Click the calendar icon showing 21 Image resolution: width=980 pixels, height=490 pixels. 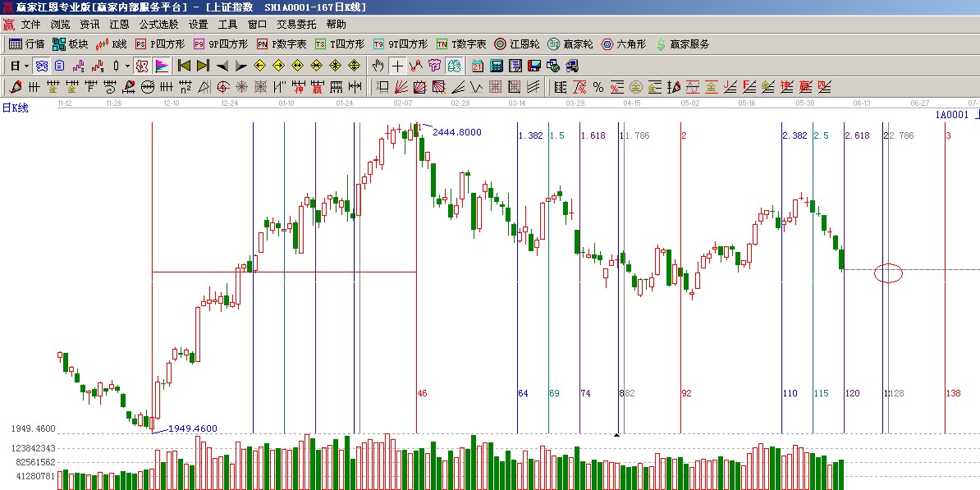pyautogui.click(x=478, y=66)
